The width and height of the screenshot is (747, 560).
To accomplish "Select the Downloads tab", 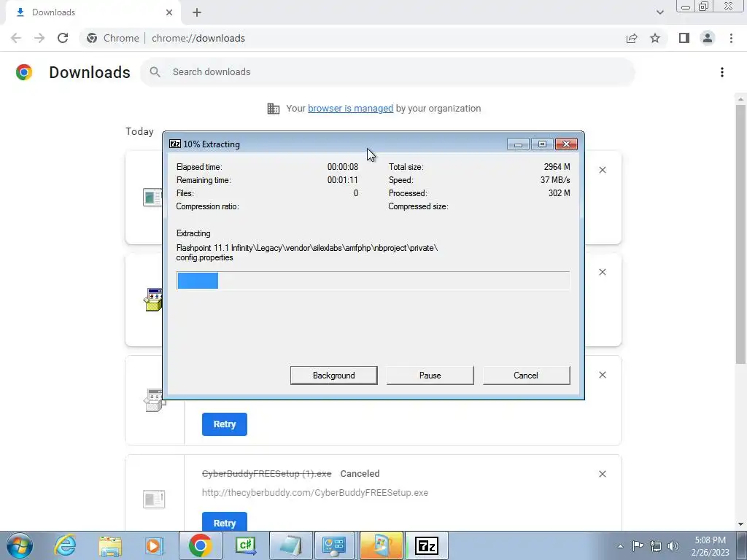I will point(93,12).
